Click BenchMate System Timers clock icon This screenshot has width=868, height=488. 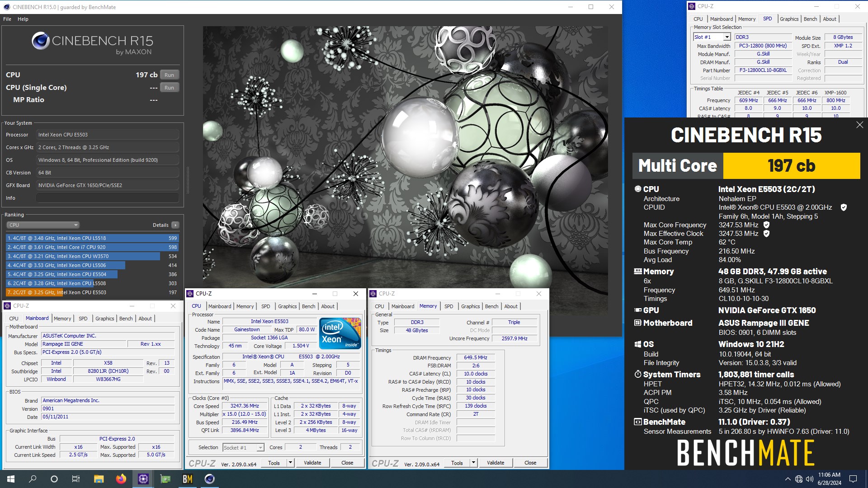click(638, 374)
